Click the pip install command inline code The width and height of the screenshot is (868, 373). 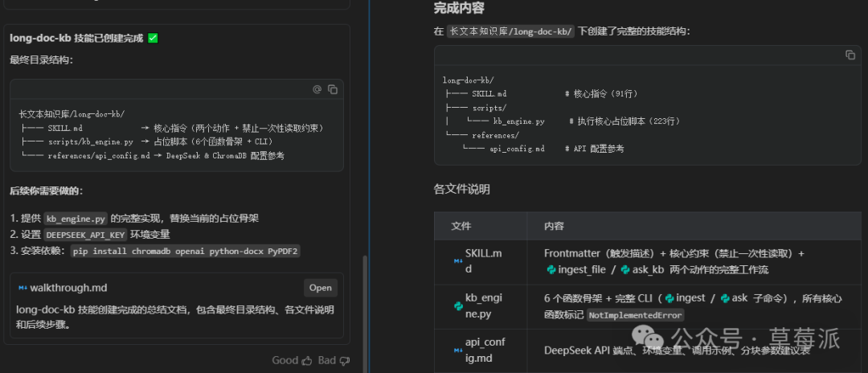pyautogui.click(x=185, y=251)
